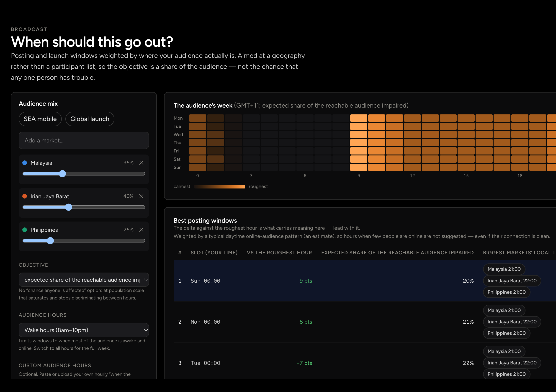This screenshot has height=392, width=556.
Task: Click Malaysia 21:00 chip in row 1
Action: click(504, 269)
